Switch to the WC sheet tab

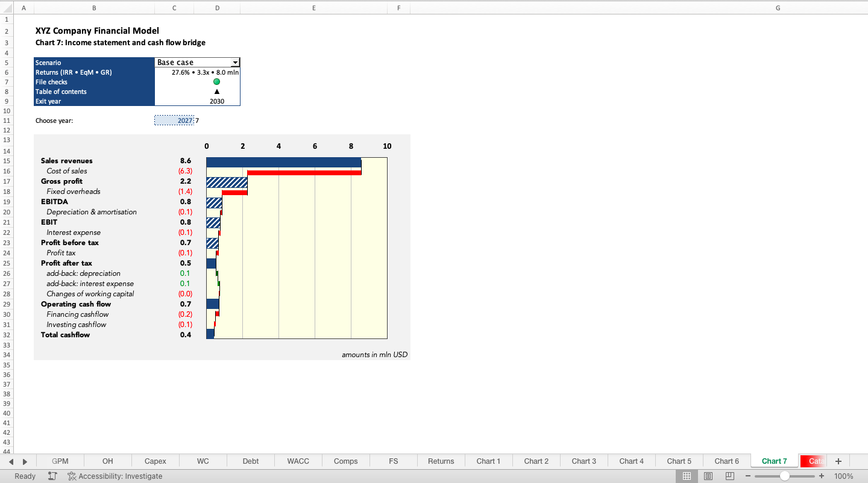click(203, 461)
